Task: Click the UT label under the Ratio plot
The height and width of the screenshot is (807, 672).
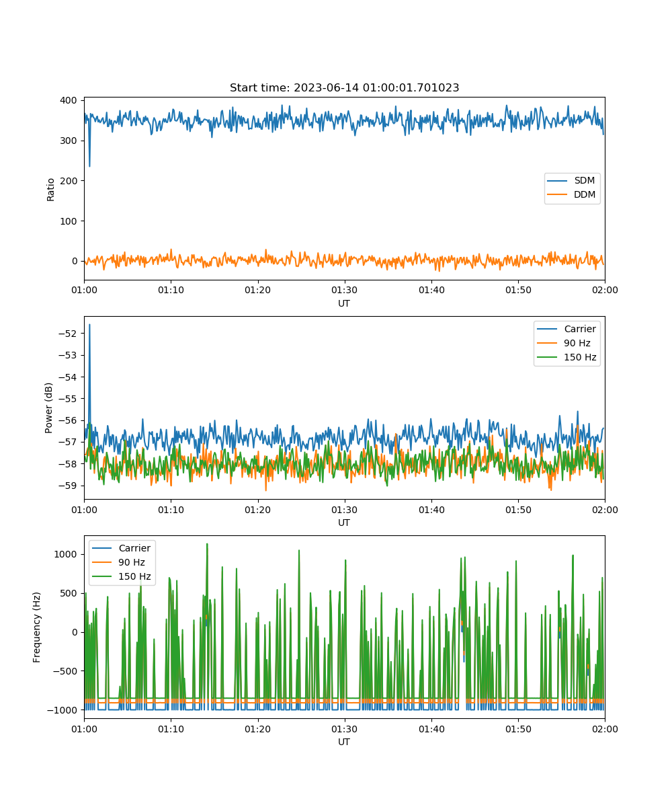Action: 344,303
